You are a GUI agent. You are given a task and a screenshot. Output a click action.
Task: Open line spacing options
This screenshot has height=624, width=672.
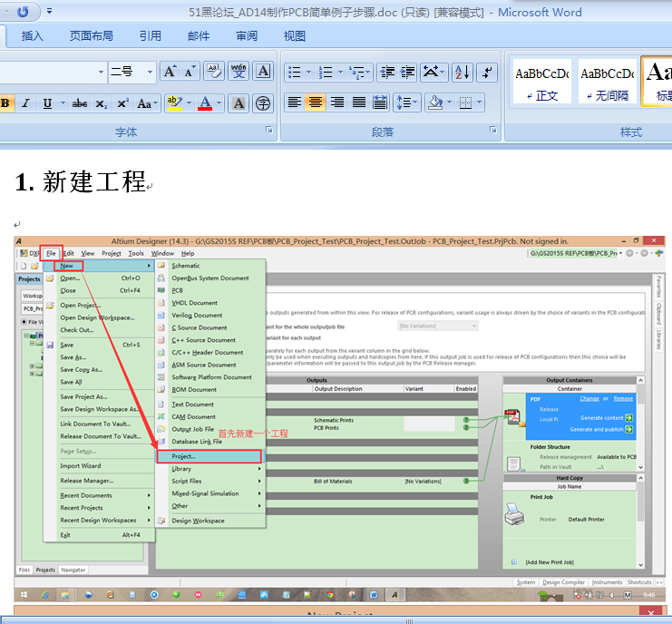[407, 102]
